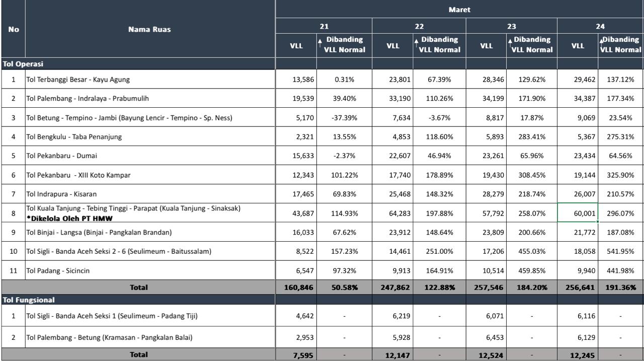644x361 pixels.
Task: Select the cell showing 541.95%
Action: pyautogui.click(x=620, y=251)
